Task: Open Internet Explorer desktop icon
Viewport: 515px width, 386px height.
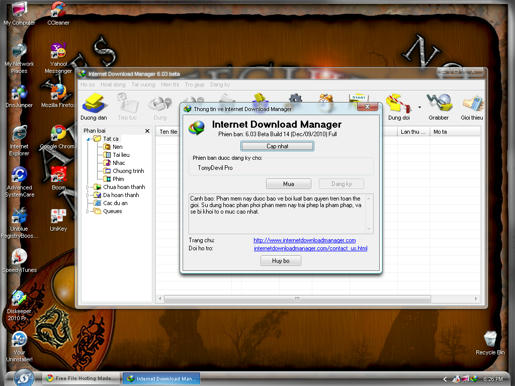Action: point(19,141)
